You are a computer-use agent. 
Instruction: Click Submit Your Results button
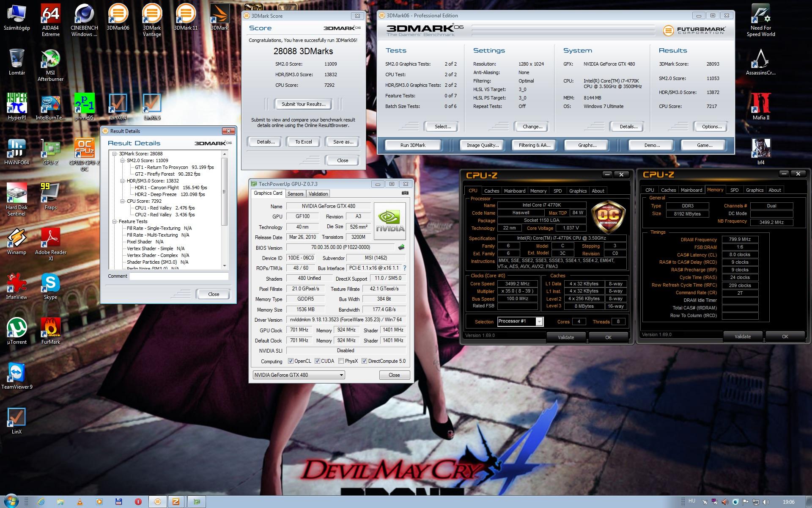click(303, 104)
